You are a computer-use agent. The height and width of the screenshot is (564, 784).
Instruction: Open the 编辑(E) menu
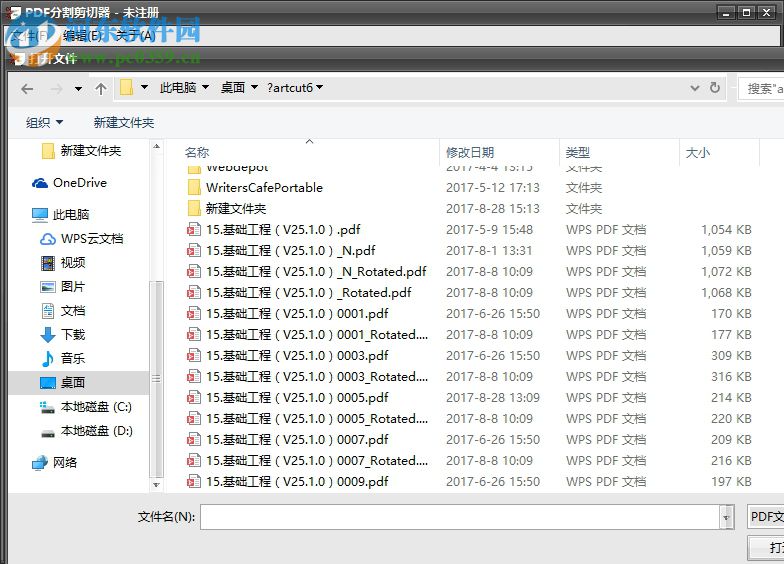(82, 35)
